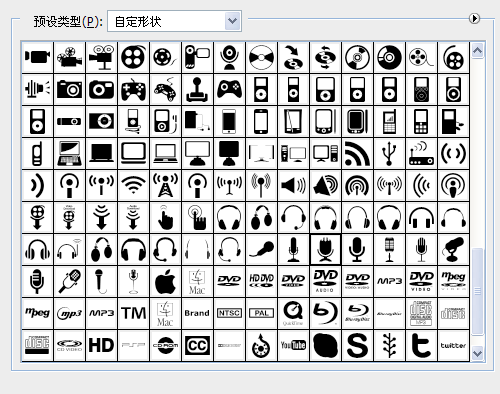Viewport: 500px width, 394px height.
Task: Select the solid video camera shape
Action: pos(37,57)
